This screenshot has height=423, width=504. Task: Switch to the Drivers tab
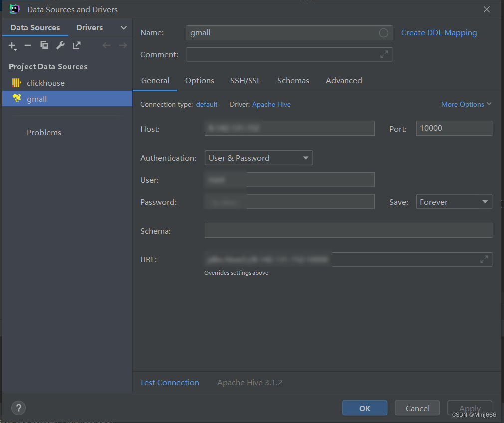point(89,27)
